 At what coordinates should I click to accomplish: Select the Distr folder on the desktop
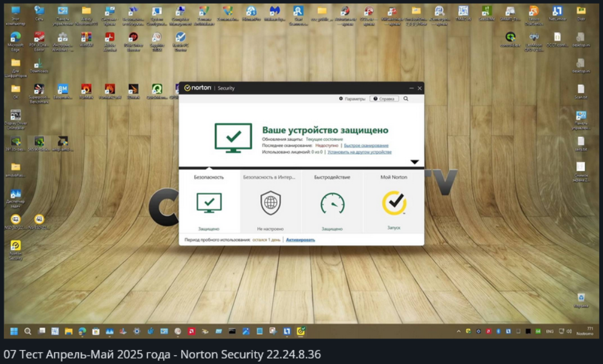point(581,13)
